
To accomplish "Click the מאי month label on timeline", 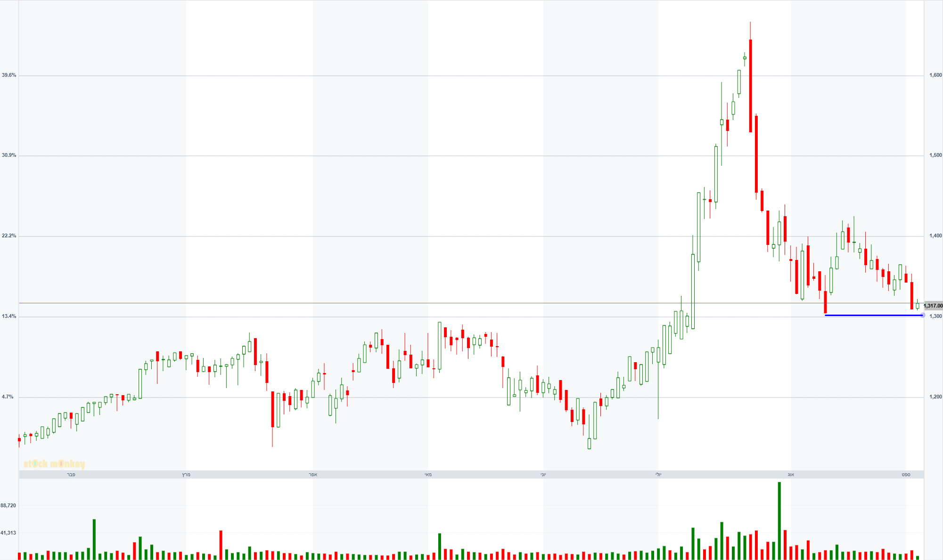I will (x=428, y=474).
